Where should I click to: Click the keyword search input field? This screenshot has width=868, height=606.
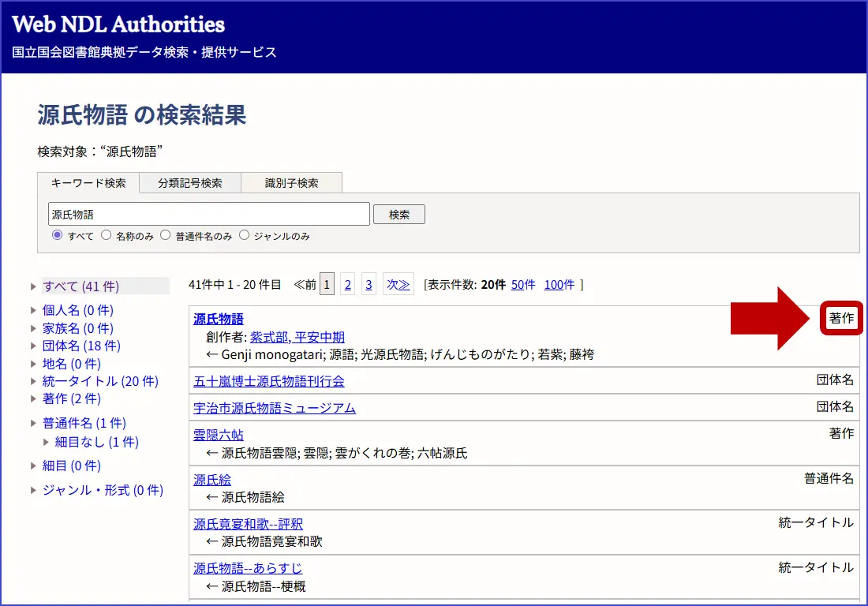(208, 215)
